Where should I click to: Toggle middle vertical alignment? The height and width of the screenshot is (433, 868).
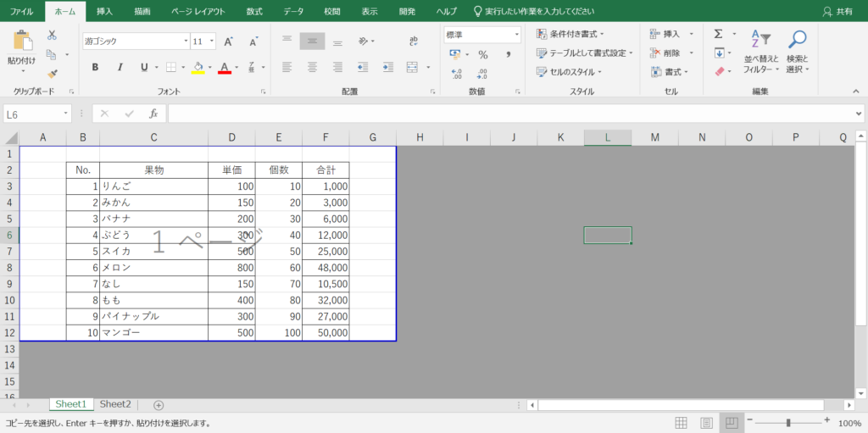coord(312,41)
